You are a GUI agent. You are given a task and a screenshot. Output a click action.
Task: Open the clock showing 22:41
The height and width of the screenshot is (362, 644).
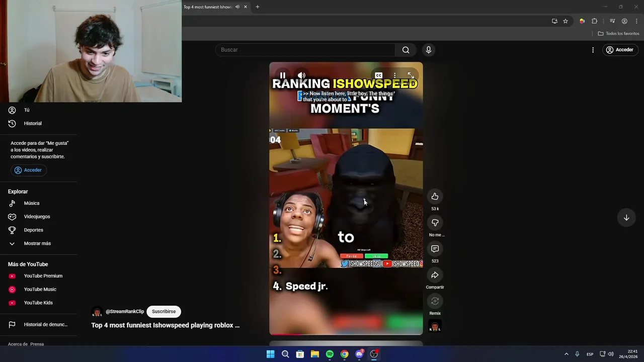click(628, 354)
